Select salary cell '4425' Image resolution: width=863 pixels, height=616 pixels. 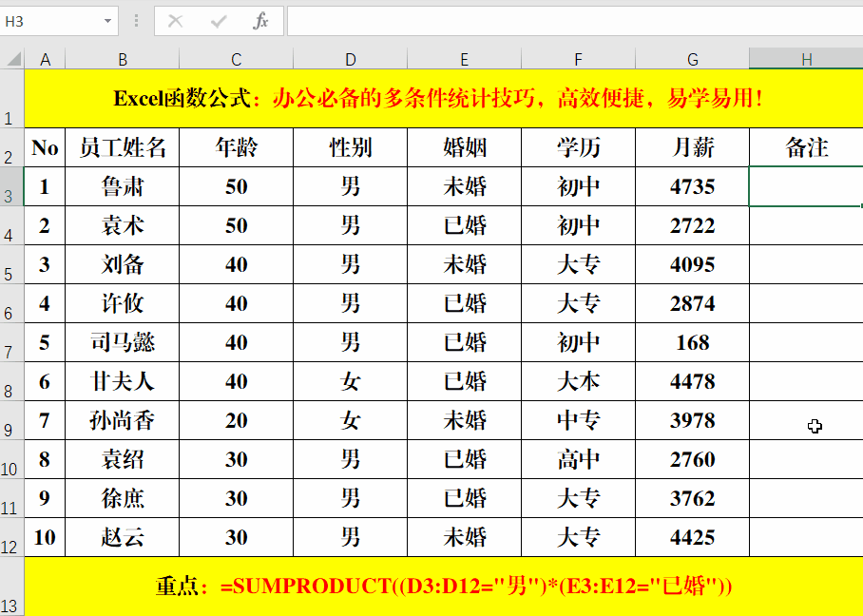pos(692,537)
